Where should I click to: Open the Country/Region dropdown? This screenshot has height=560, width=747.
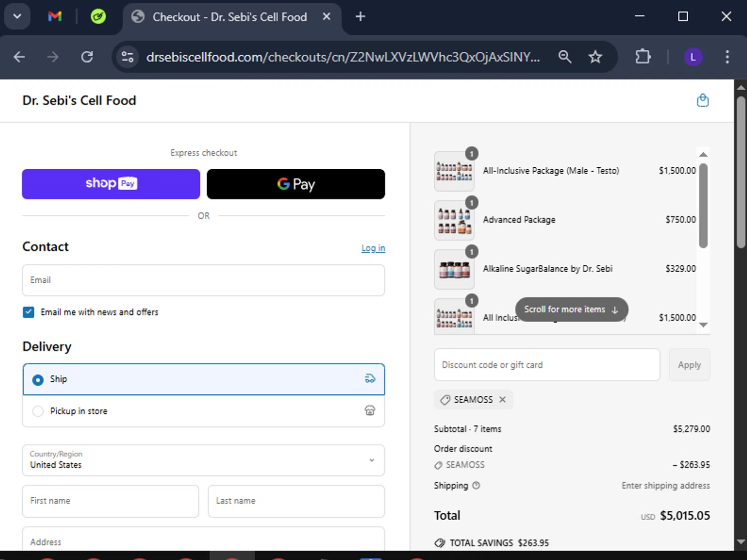click(203, 460)
